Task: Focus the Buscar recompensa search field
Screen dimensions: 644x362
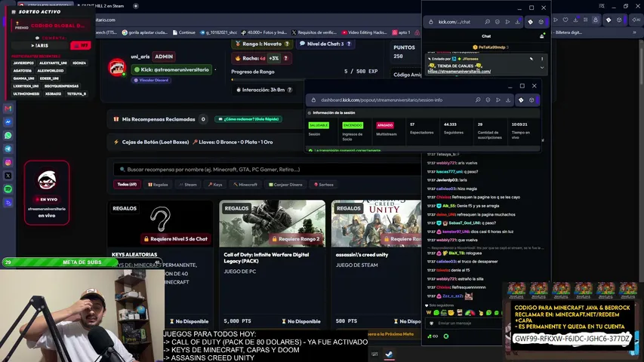Action: point(267,170)
